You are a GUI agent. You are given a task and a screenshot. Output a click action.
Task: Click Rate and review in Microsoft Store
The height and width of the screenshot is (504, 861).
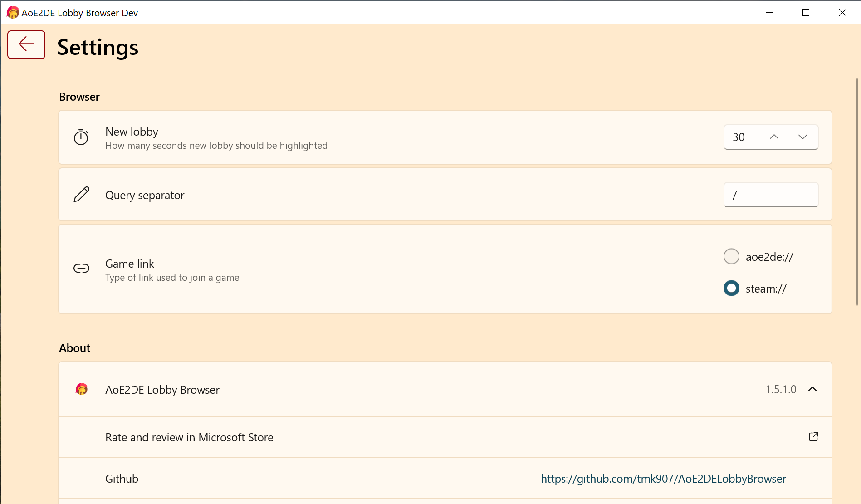(x=189, y=437)
